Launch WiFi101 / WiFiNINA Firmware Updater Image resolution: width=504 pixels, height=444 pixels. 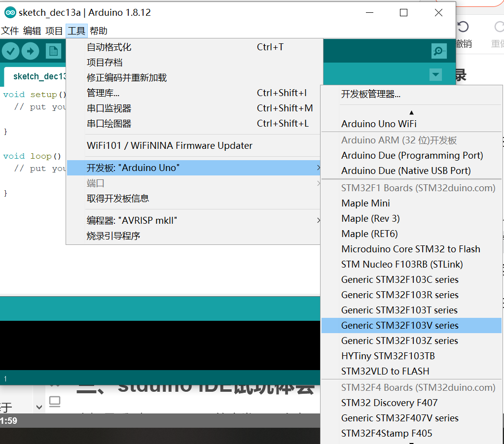tap(194, 145)
